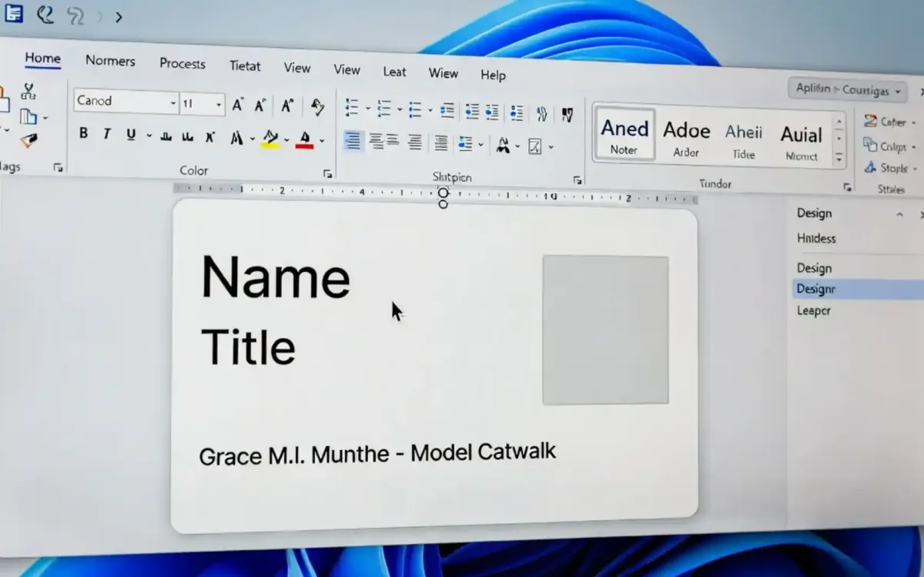
Task: Open the font size box showing 11
Action: point(202,104)
